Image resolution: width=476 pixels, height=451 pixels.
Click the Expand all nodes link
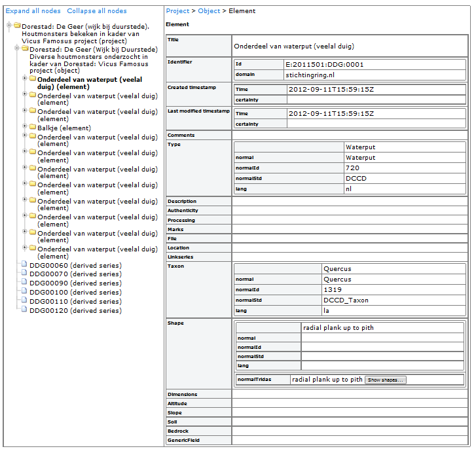coord(33,11)
